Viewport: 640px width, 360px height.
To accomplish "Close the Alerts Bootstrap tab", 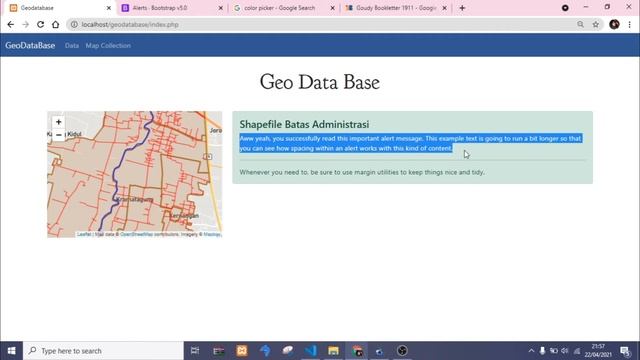I will pos(220,8).
